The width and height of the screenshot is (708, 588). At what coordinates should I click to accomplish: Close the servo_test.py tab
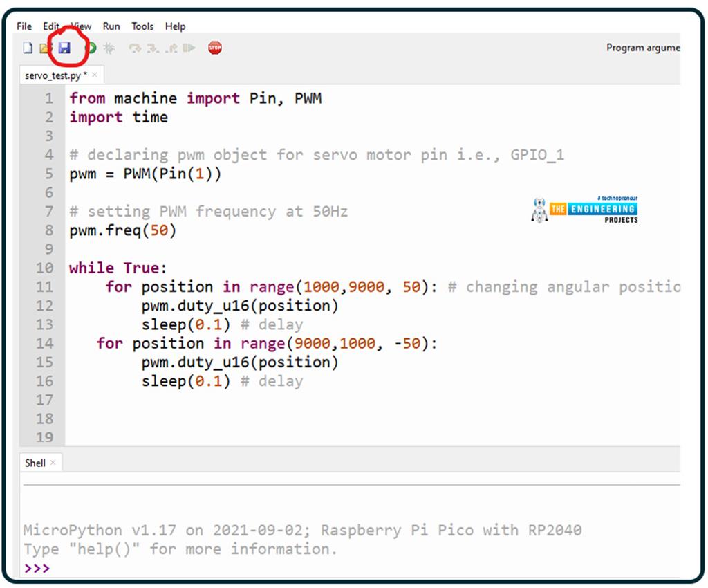click(94, 73)
